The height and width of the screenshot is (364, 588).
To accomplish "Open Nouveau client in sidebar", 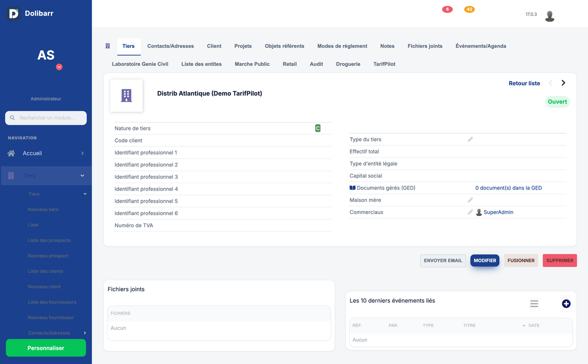I will [x=45, y=287].
